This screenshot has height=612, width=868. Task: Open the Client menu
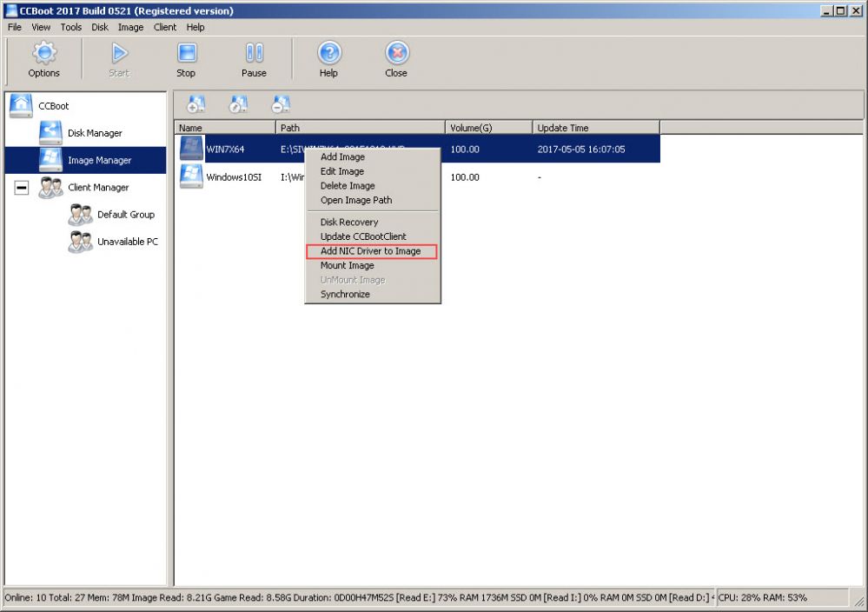[165, 27]
